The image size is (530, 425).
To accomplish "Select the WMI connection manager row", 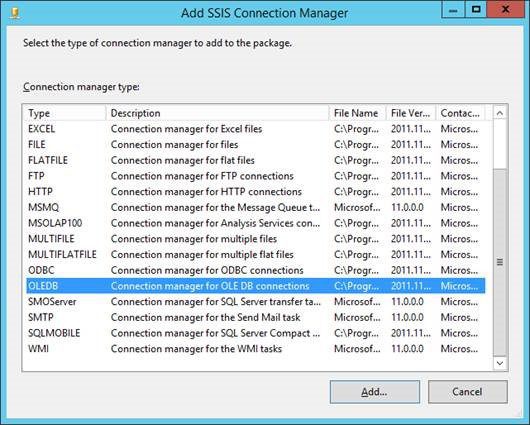I will coord(255,349).
